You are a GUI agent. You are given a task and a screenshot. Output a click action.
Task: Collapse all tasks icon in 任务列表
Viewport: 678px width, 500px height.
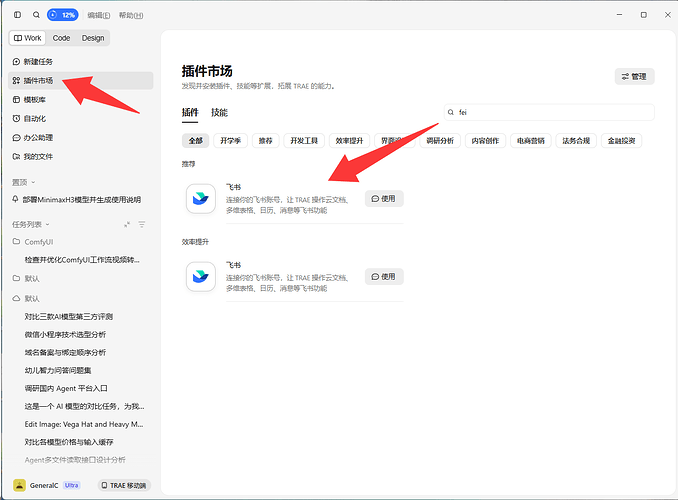tap(127, 224)
